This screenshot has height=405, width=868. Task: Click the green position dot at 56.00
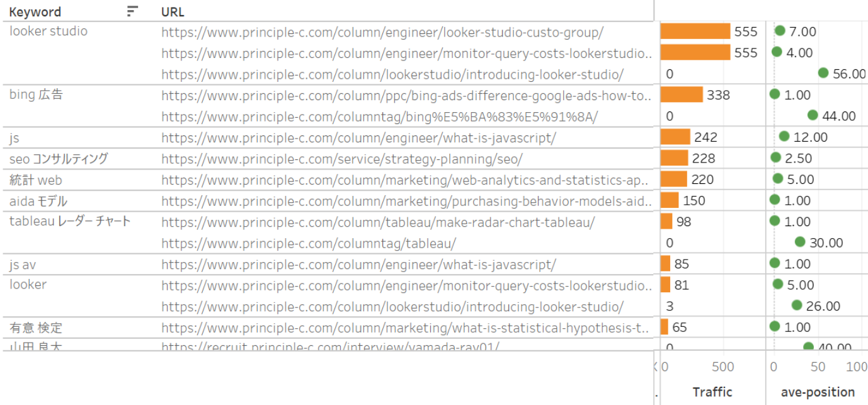pos(823,73)
